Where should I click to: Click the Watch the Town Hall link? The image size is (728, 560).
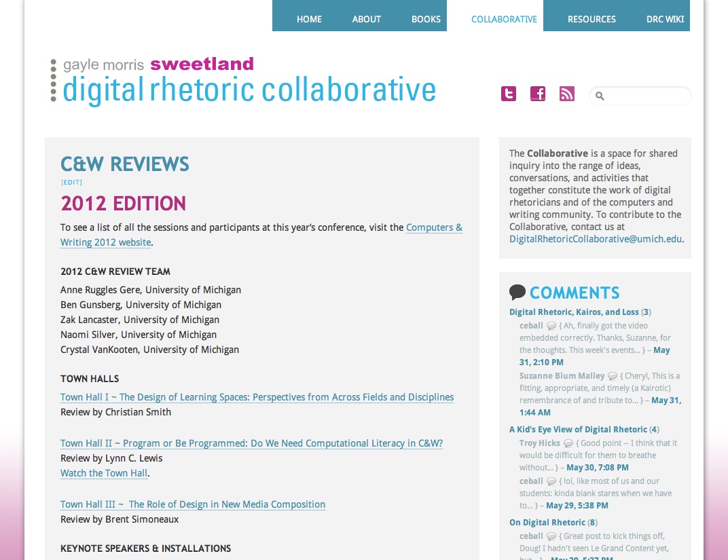click(x=103, y=472)
